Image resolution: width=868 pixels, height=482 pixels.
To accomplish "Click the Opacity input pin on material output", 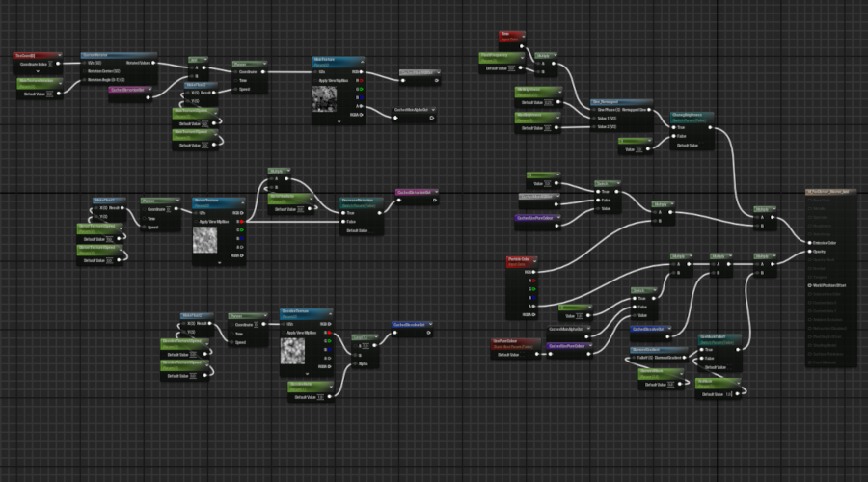I will pos(810,252).
